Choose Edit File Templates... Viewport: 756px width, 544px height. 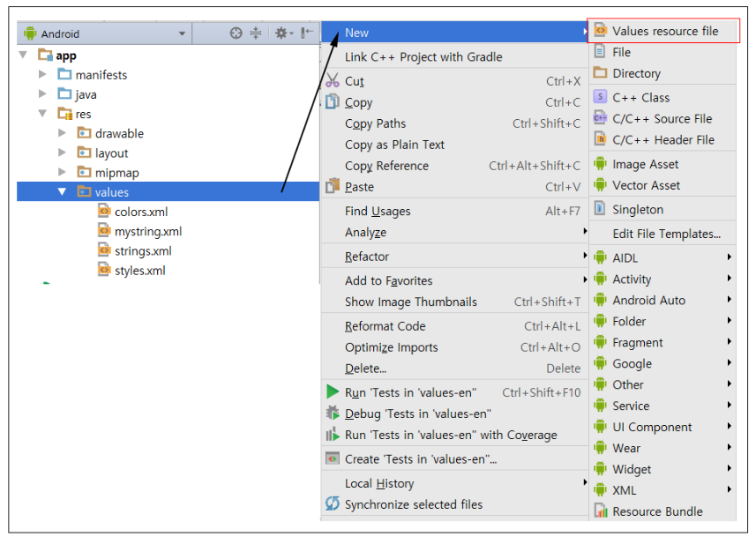pyautogui.click(x=662, y=234)
